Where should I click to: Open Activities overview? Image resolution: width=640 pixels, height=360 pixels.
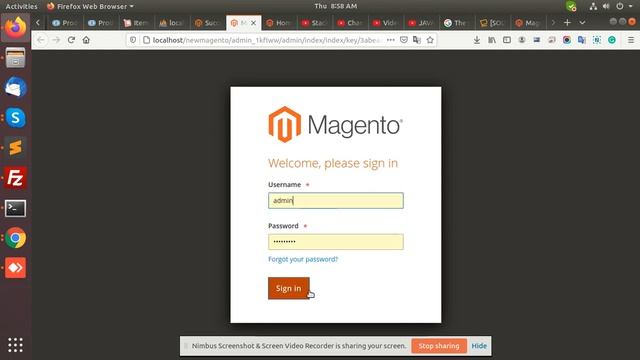pos(21,6)
